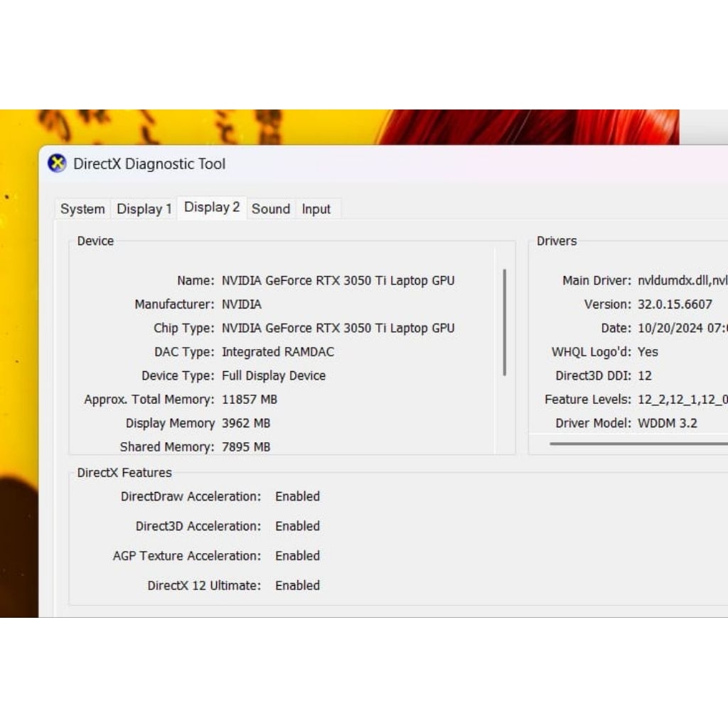Click the "Feature Levels:" label

point(588,400)
